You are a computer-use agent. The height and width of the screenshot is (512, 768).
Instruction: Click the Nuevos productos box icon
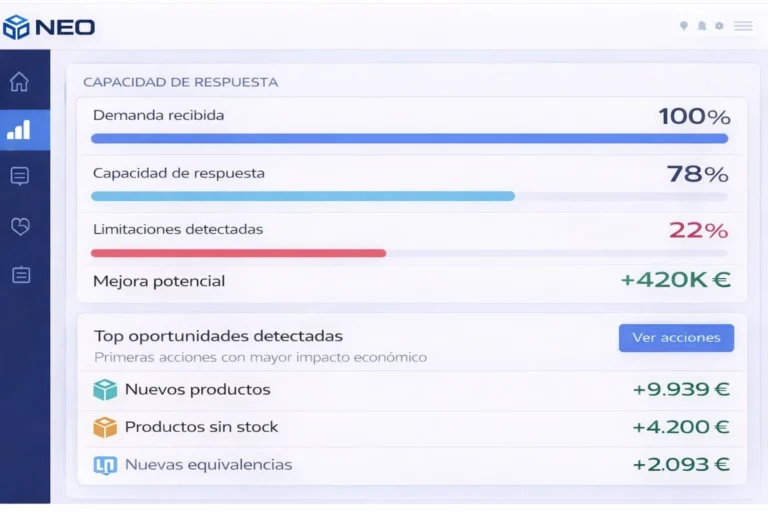tap(105, 390)
